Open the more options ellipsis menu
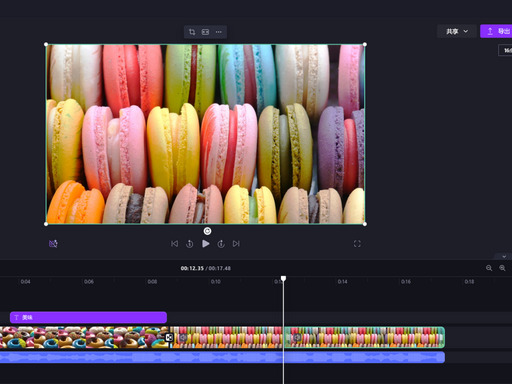The width and height of the screenshot is (512, 384). tap(219, 32)
